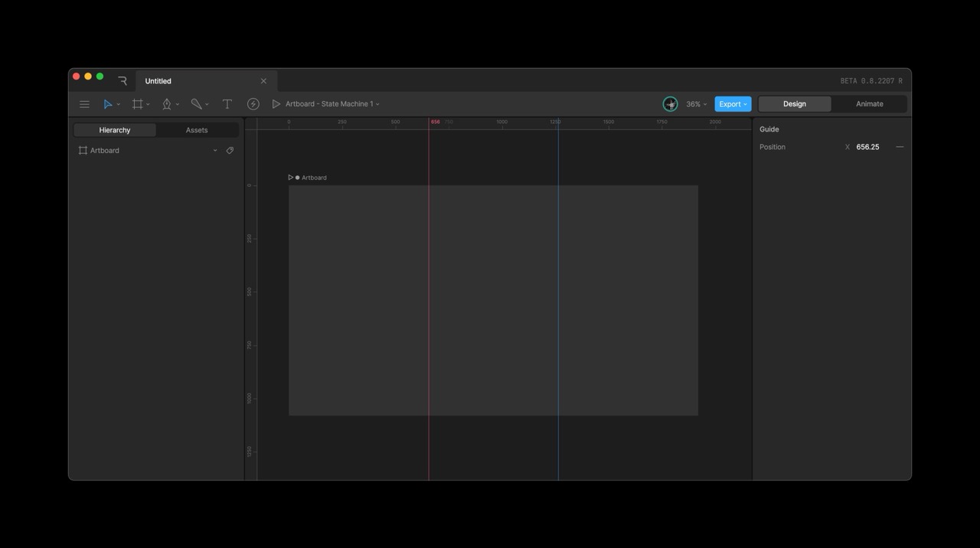
Task: Click the lightning bolt Events tool
Action: point(253,104)
